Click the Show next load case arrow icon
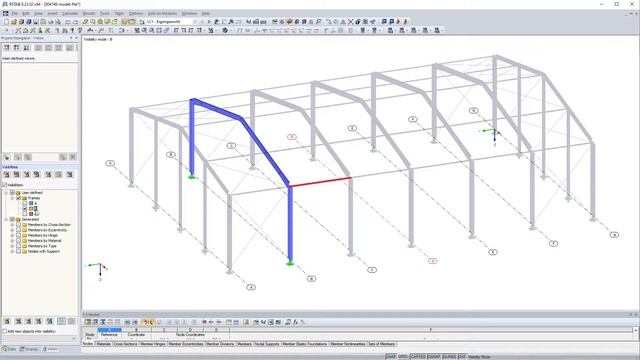The height and width of the screenshot is (360, 640). pyautogui.click(x=209, y=22)
